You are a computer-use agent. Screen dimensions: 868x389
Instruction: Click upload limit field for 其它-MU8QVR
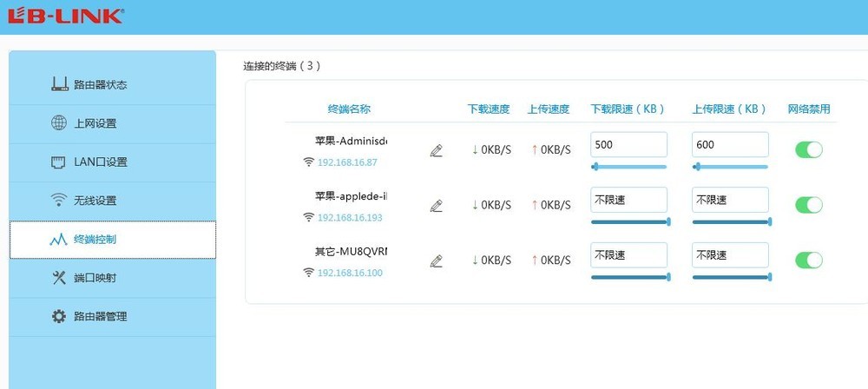coord(730,255)
